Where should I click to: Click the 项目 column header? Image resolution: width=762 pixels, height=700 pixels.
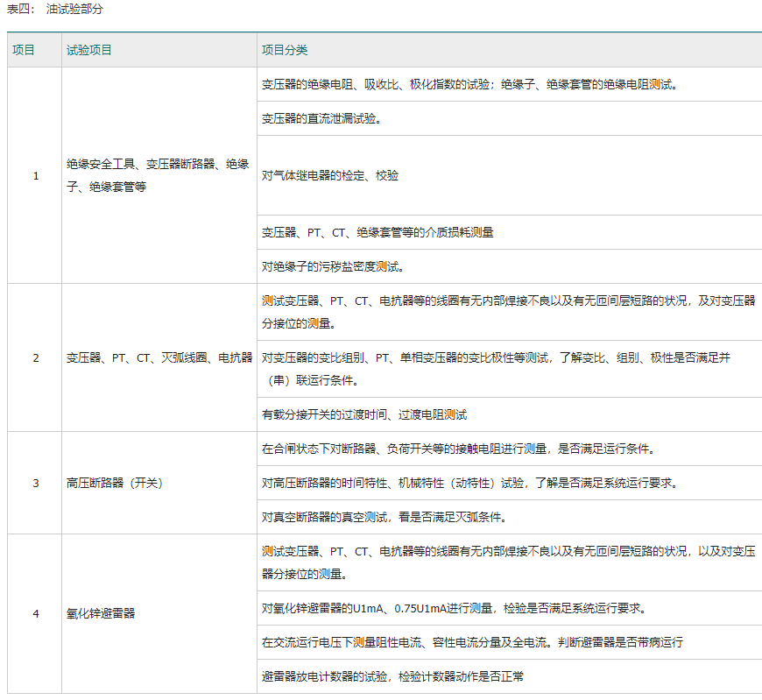[x=24, y=50]
